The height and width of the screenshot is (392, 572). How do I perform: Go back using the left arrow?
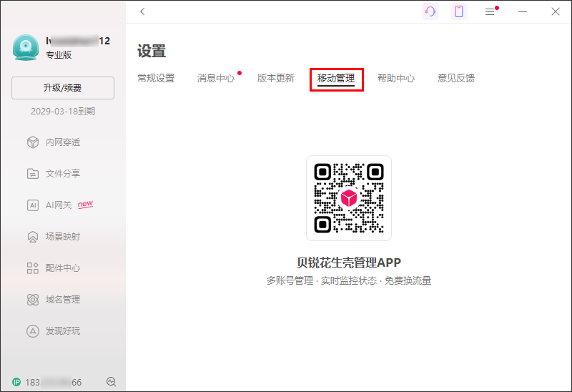[142, 11]
